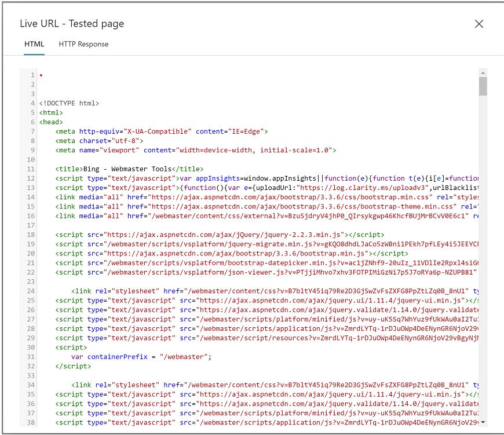Click line number 33 in the gutter
Viewport: 504px width, 435px height.
tap(31, 375)
